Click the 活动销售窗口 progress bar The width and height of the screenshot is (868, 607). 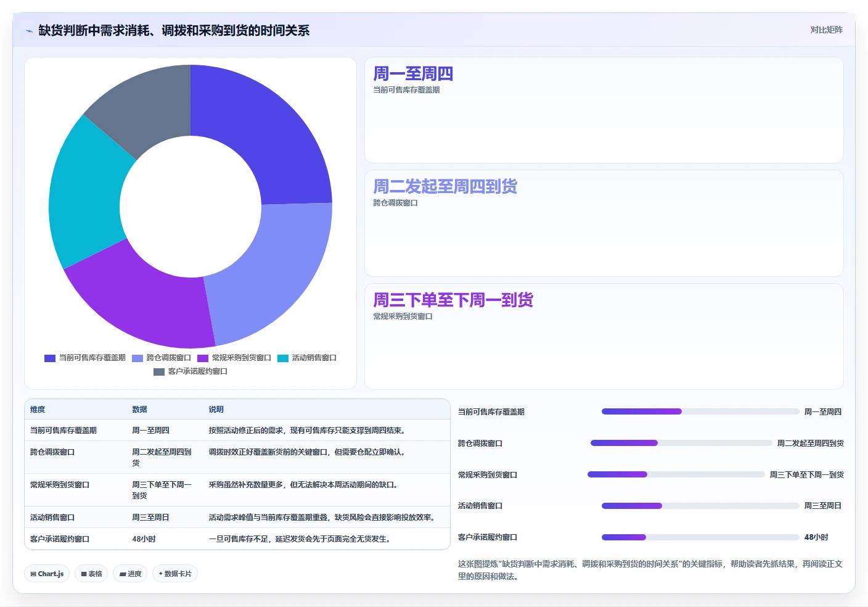(700, 506)
